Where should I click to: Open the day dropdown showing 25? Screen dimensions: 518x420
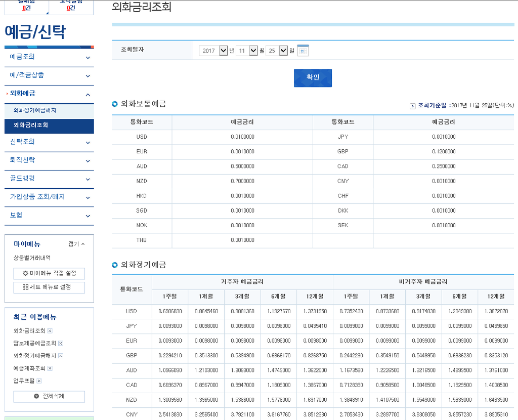(277, 51)
